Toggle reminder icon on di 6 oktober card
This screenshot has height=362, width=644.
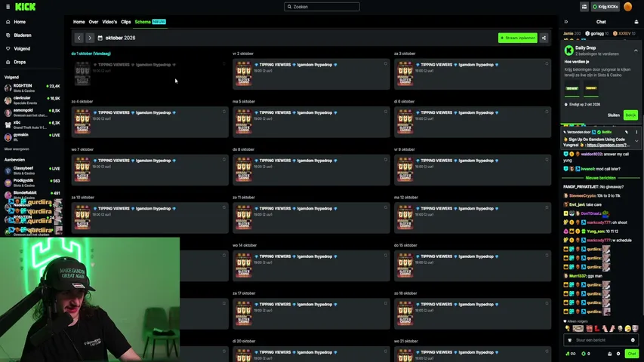547,112
